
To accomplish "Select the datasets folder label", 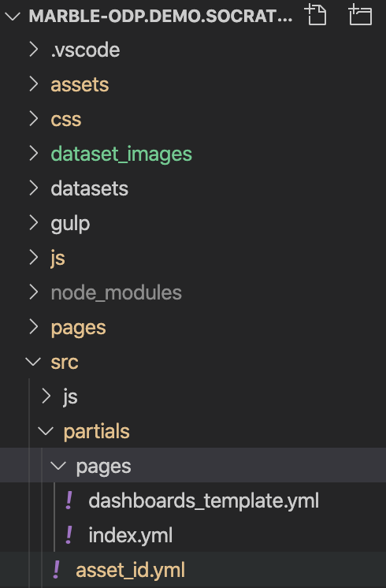I will [90, 188].
